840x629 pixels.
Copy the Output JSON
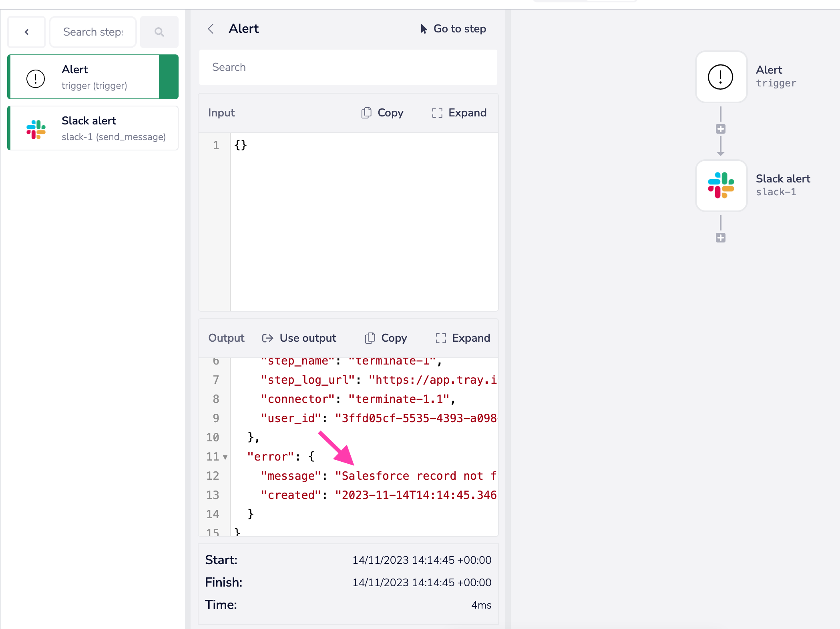pyautogui.click(x=386, y=338)
